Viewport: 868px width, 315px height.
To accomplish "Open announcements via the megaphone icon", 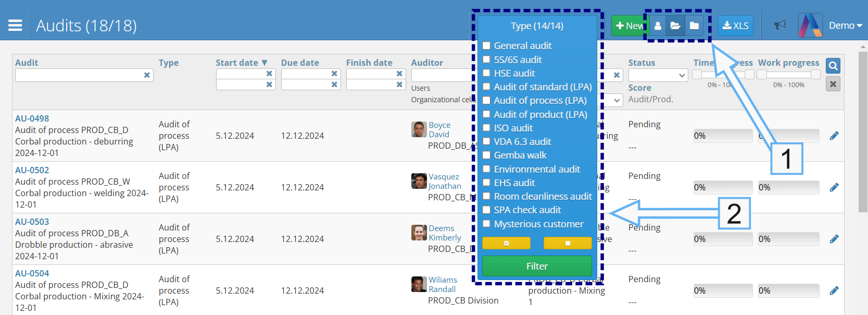I will [779, 25].
